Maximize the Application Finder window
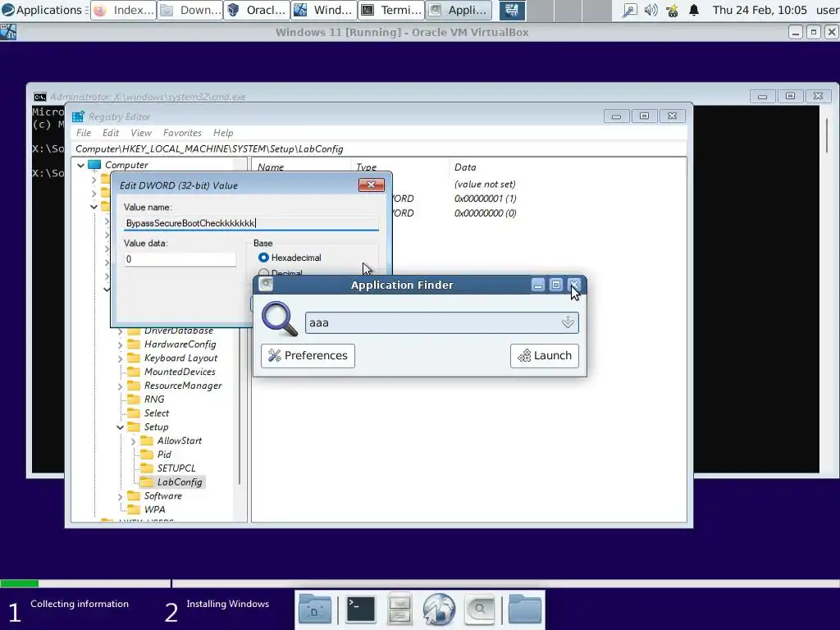Screen dimensions: 840x630 click(556, 285)
